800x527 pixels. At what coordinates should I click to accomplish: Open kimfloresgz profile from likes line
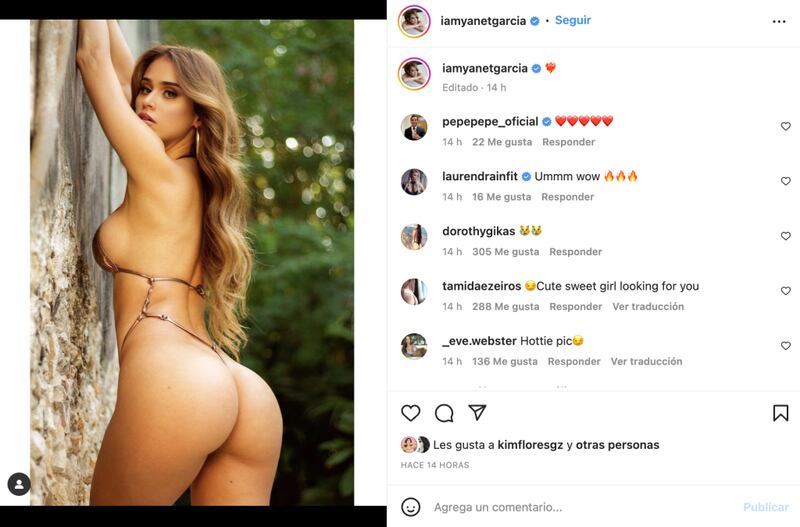[x=530, y=445]
